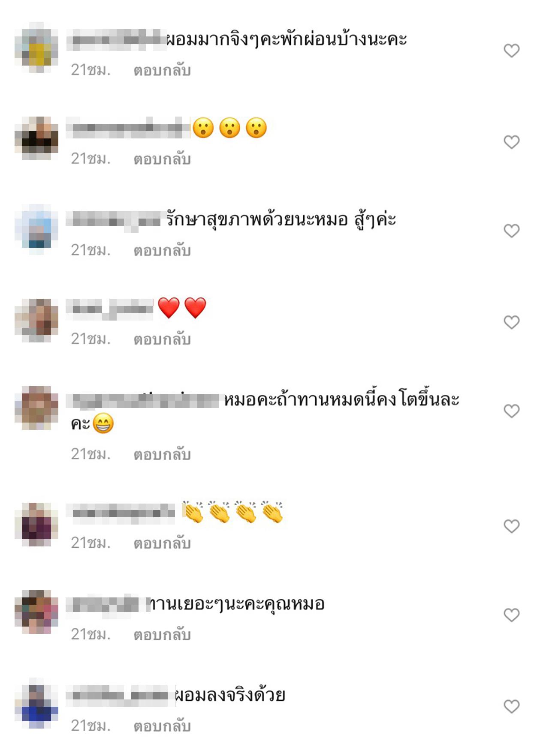
Task: Like the clapping hands comment
Action: click(x=511, y=526)
